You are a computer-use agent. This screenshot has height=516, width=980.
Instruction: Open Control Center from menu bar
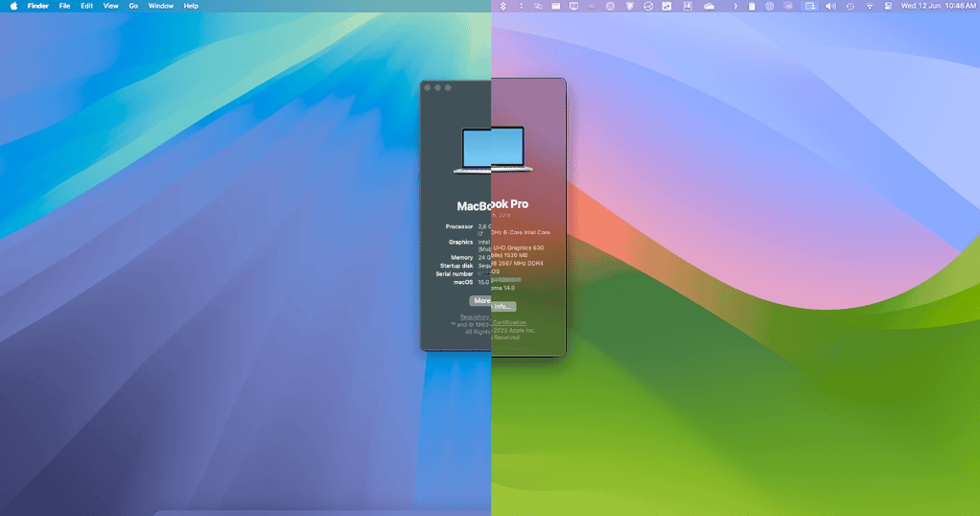pyautogui.click(x=888, y=6)
